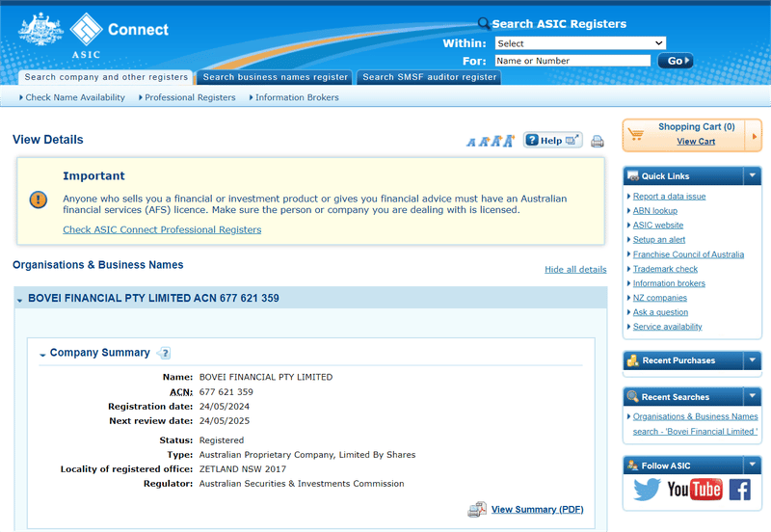Collapse the Company Summary section
771x532 pixels.
(42, 355)
